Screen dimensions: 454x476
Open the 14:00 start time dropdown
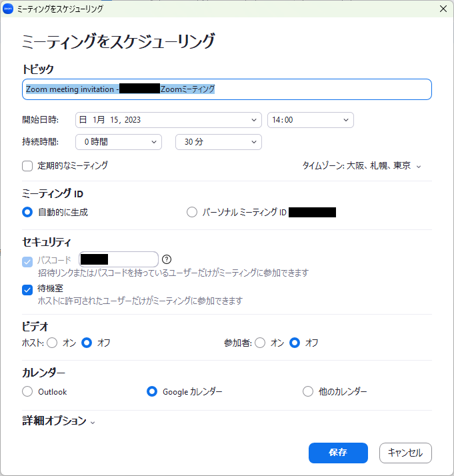pos(311,120)
